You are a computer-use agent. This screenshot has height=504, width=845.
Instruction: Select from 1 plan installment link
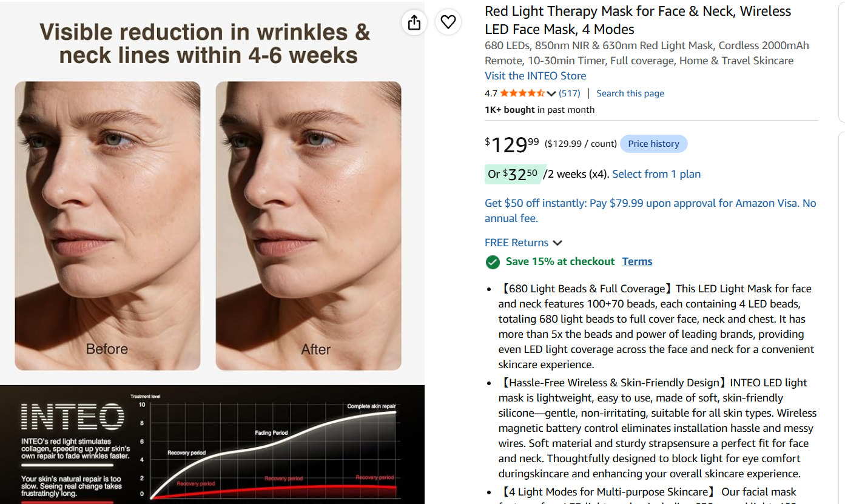click(x=656, y=174)
